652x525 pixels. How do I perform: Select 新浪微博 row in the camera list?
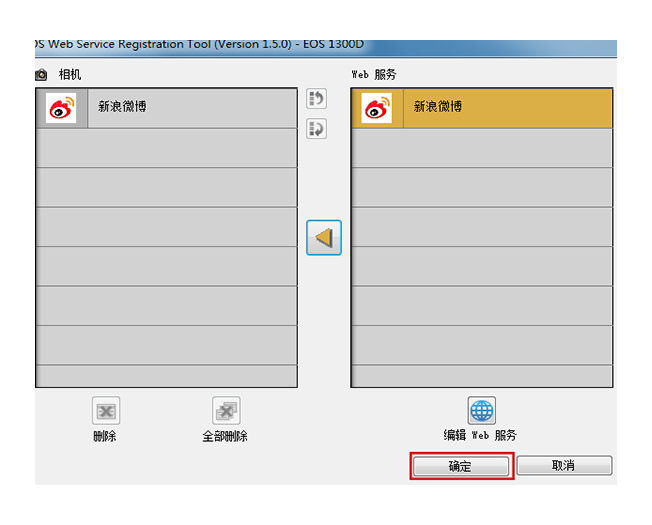(167, 108)
